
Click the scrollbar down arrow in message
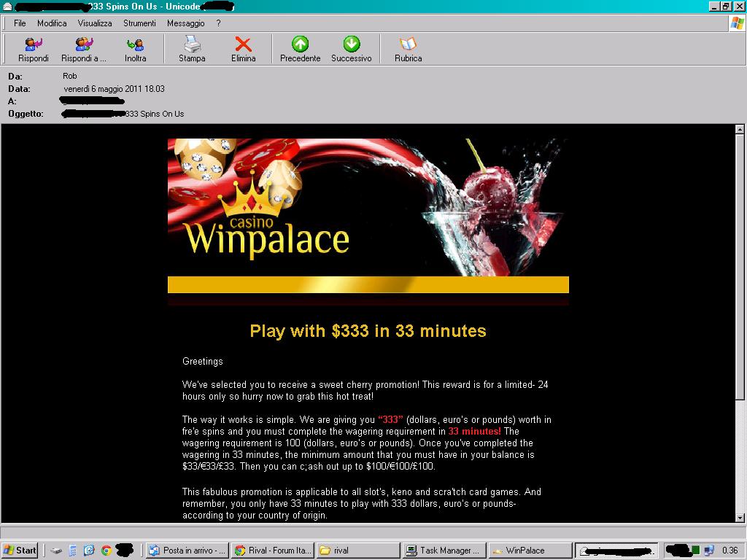point(740,517)
